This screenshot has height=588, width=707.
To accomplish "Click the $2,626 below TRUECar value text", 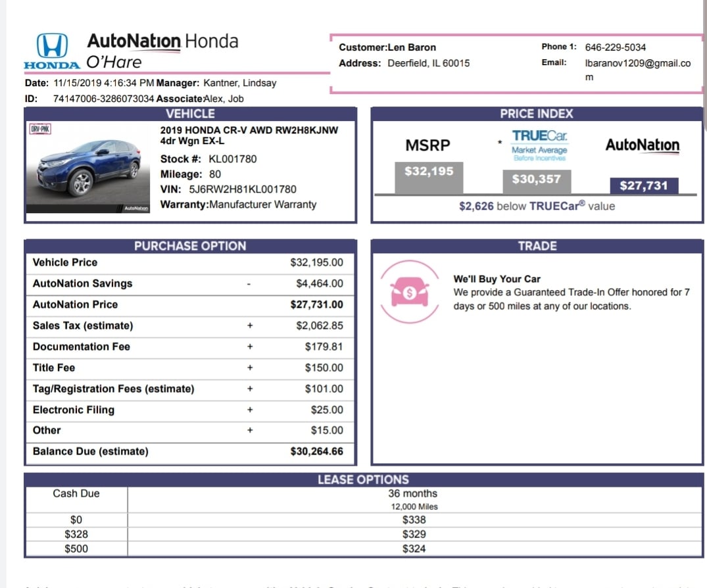I will click(537, 206).
